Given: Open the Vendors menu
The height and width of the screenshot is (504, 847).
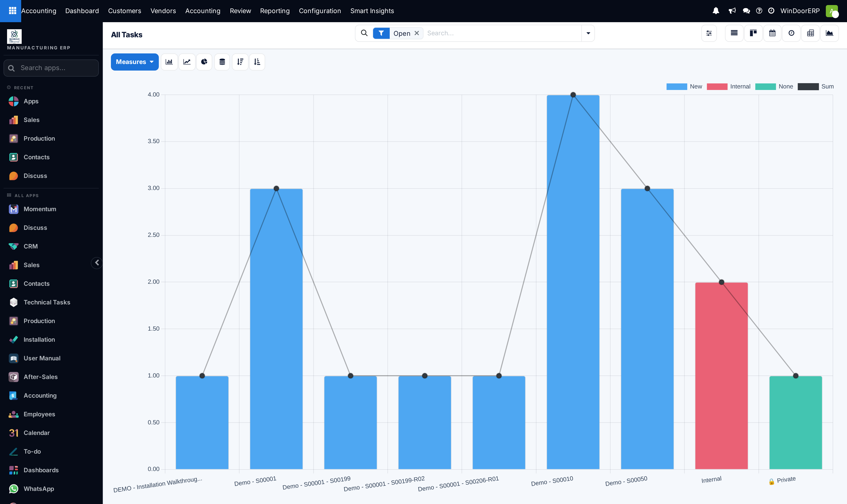Looking at the screenshot, I should point(163,11).
